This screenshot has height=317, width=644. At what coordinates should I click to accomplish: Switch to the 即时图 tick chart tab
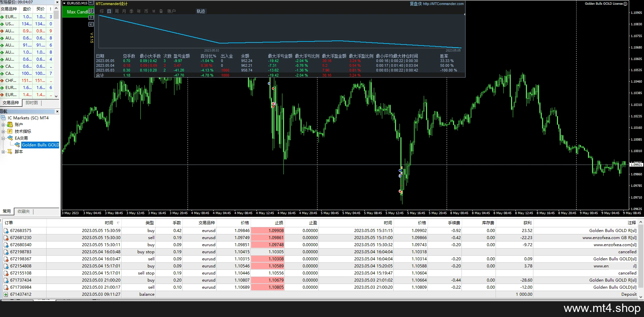pos(32,103)
